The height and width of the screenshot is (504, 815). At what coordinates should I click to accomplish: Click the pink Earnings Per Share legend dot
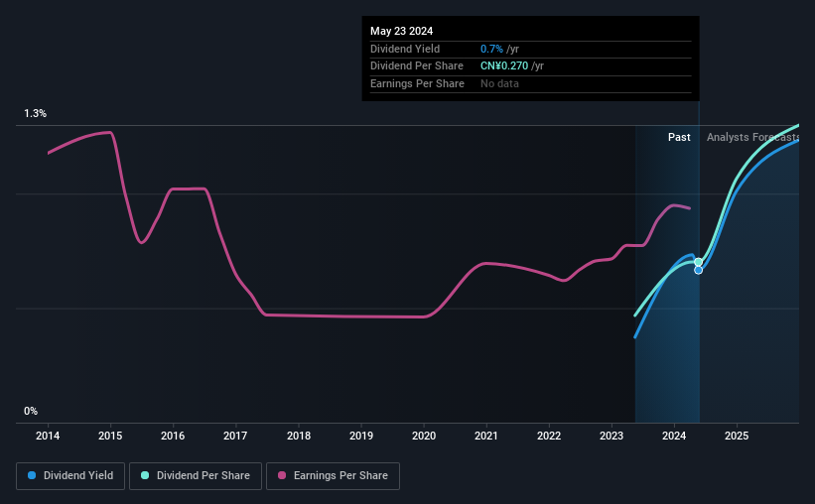pos(282,475)
